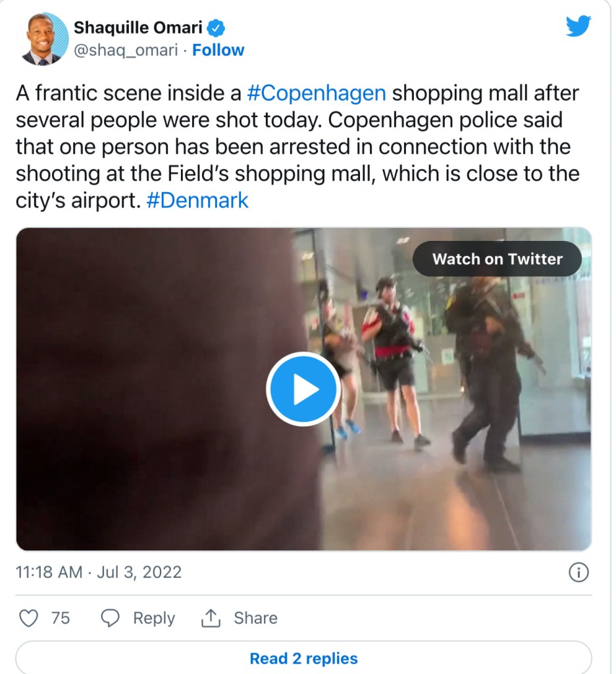This screenshot has height=674, width=616.
Task: Click the blue verified badge
Action: pyautogui.click(x=217, y=28)
